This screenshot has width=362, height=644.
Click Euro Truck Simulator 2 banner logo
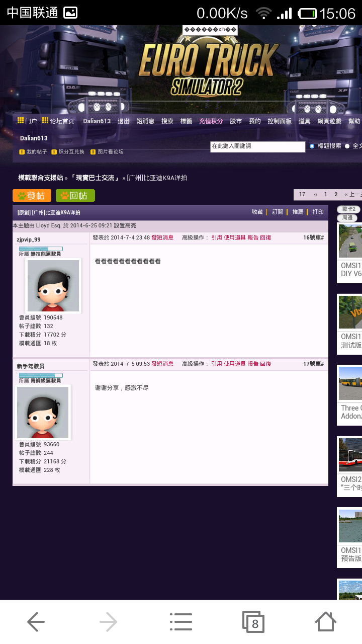(x=209, y=69)
